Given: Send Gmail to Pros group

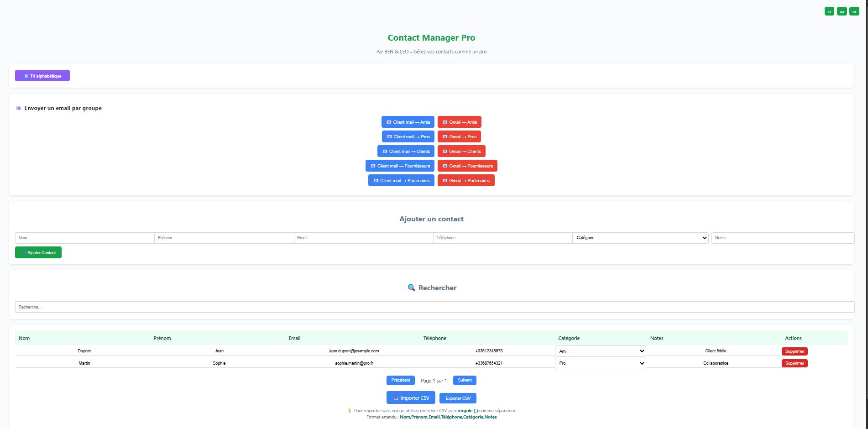Looking at the screenshot, I should point(459,136).
